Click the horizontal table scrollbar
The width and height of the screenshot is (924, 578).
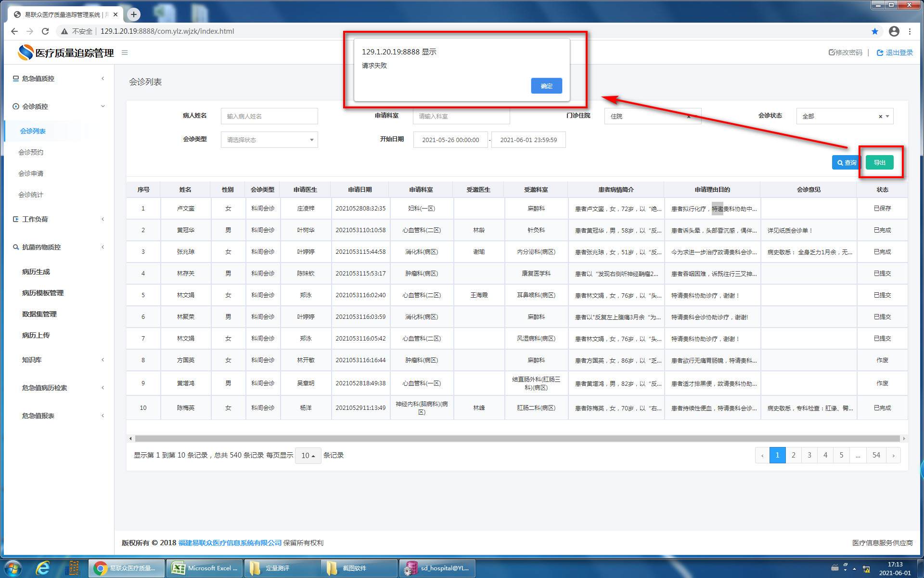click(517, 438)
